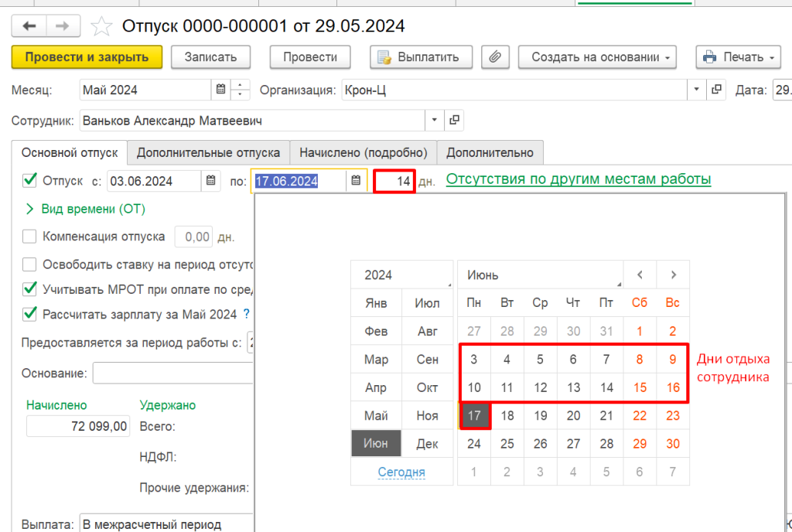Switch to Дополнительные отпуска tab
The height and width of the screenshot is (532, 792).
[208, 152]
